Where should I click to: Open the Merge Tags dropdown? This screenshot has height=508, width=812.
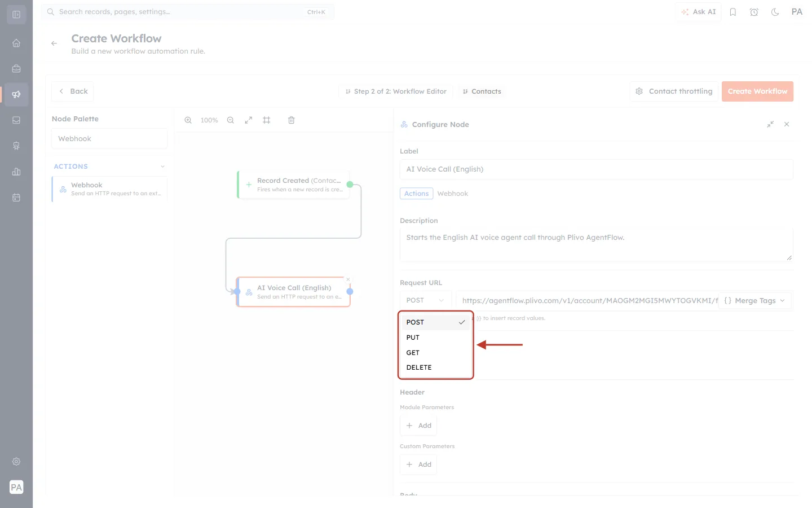click(754, 301)
